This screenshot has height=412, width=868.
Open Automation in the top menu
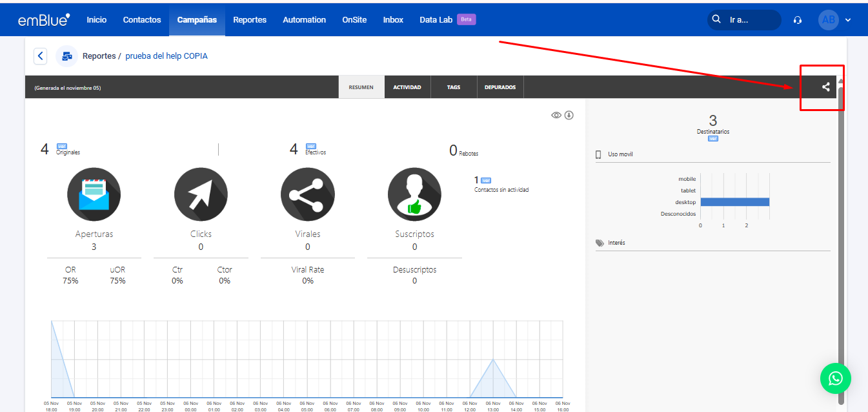[x=304, y=20]
